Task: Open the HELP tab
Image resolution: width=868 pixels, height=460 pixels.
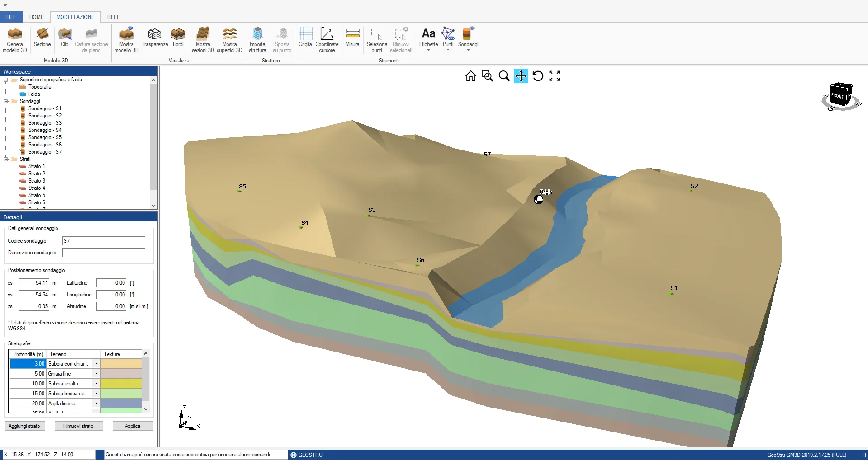Action: (114, 17)
